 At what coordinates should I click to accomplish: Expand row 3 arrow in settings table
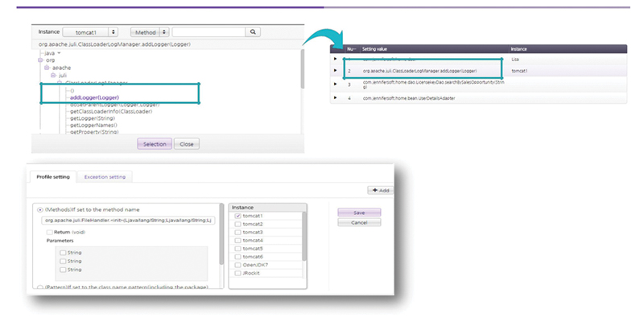pos(335,84)
